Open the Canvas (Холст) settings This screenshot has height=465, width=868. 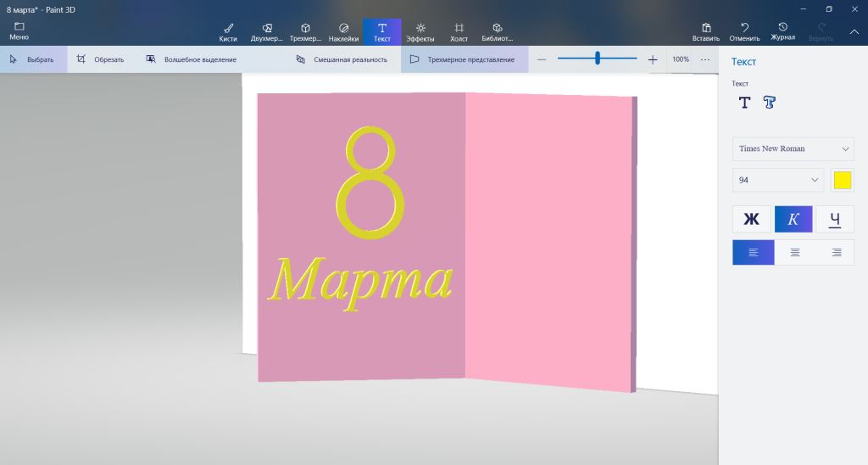459,32
